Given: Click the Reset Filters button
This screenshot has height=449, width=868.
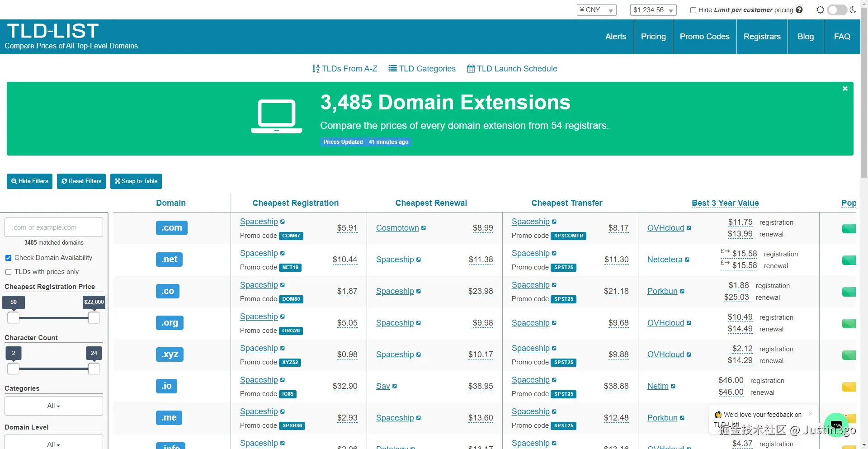Looking at the screenshot, I should point(81,181).
